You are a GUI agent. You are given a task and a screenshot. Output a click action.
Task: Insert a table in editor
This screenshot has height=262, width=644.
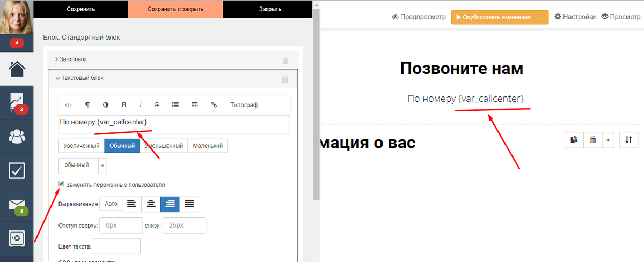pyautogui.click(x=194, y=105)
